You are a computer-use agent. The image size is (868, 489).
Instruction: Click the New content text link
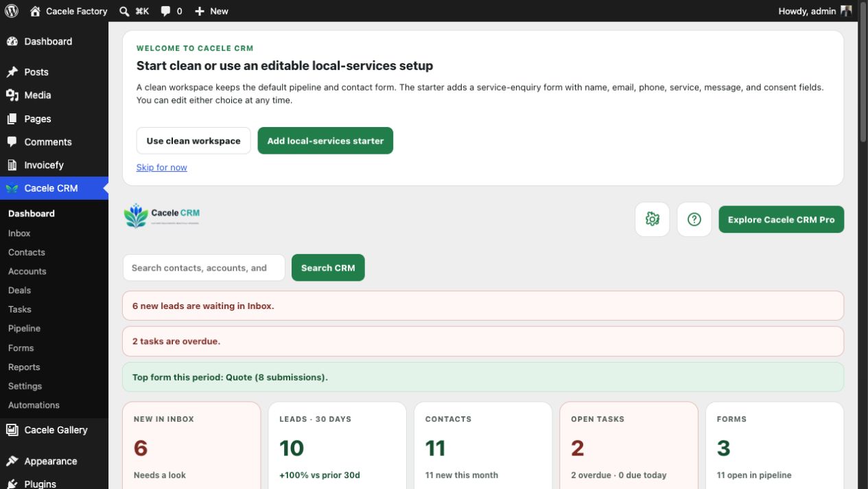[x=219, y=11]
